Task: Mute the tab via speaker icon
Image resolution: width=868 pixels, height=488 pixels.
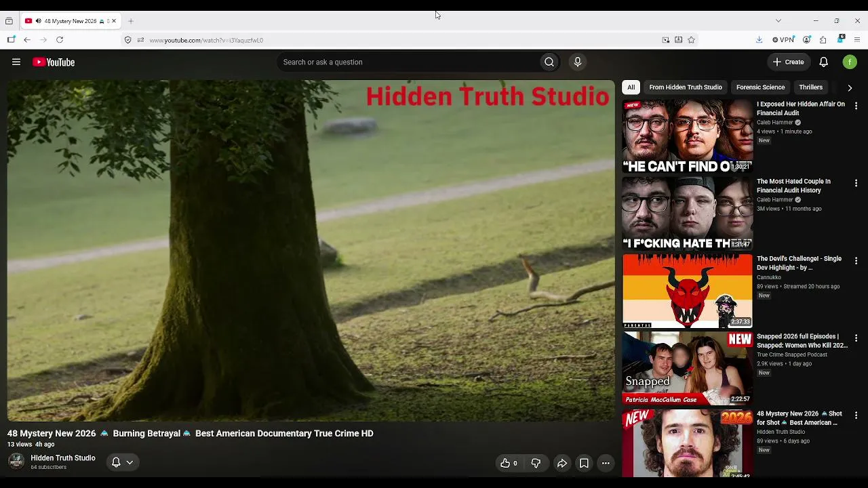Action: (x=38, y=21)
